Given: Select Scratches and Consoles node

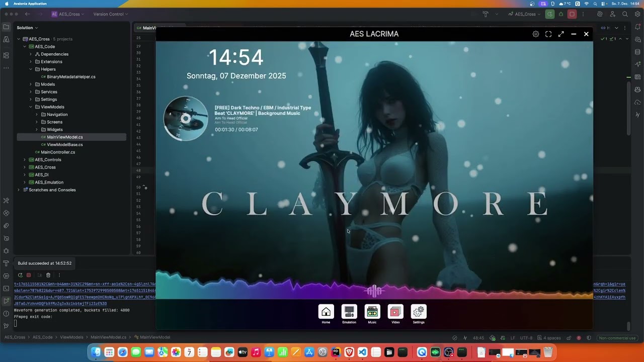Looking at the screenshot, I should point(52,190).
